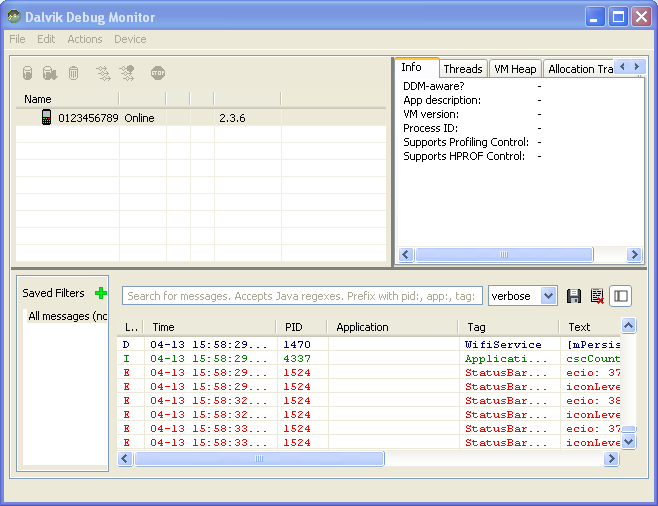The height and width of the screenshot is (506, 658).
Task: Save the log with the floppy disk icon
Action: click(574, 296)
